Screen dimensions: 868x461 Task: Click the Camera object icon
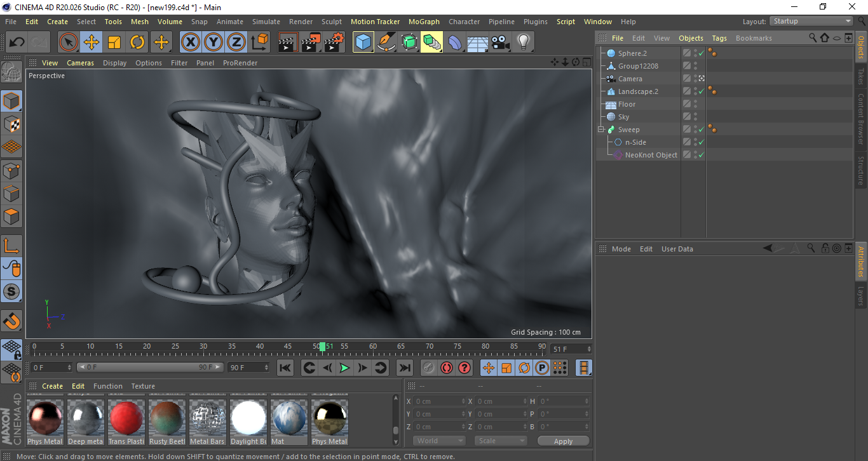point(501,43)
